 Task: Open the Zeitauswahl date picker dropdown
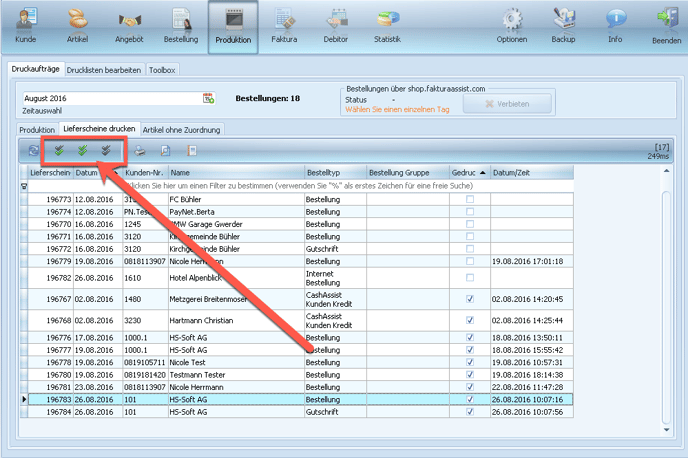[208, 98]
